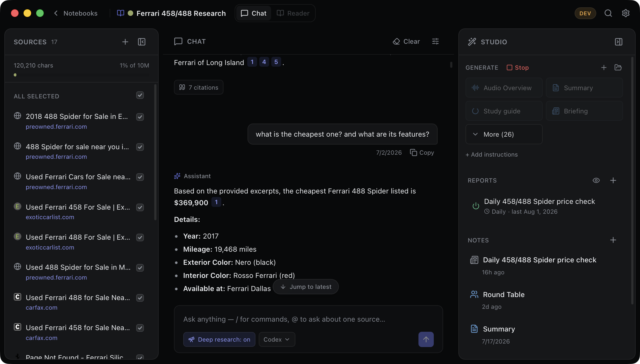The width and height of the screenshot is (640, 364).
Task: Expand the 7 citations list
Action: point(199,87)
